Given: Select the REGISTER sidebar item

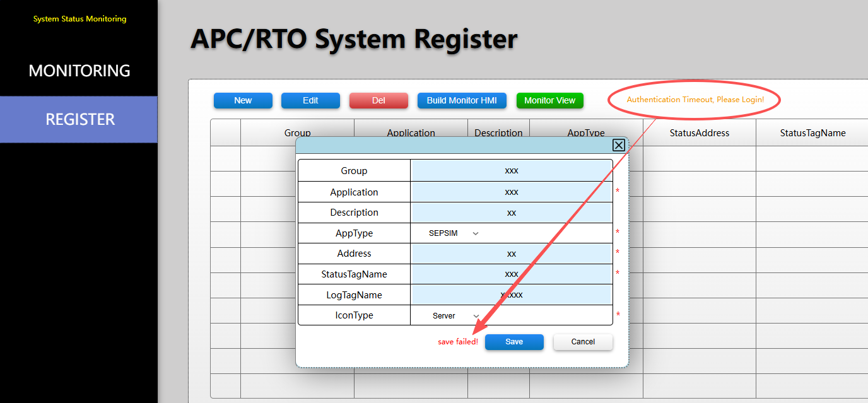Looking at the screenshot, I should click(x=79, y=119).
